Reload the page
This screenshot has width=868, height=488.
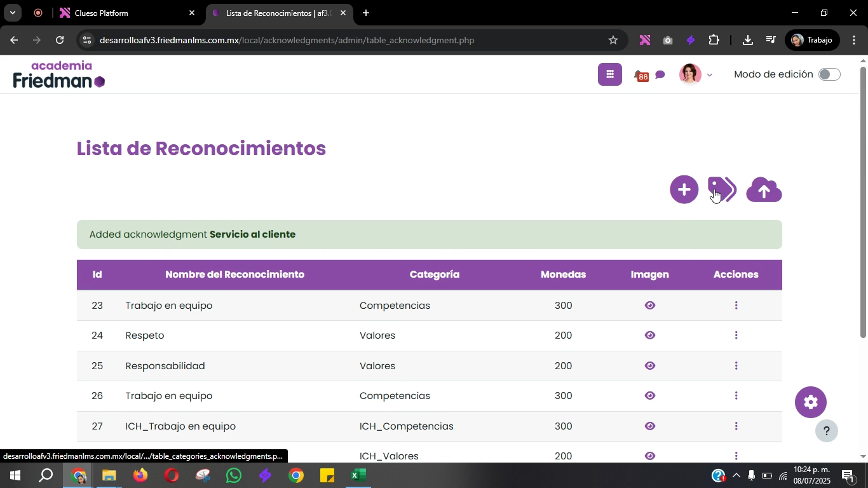[60, 40]
